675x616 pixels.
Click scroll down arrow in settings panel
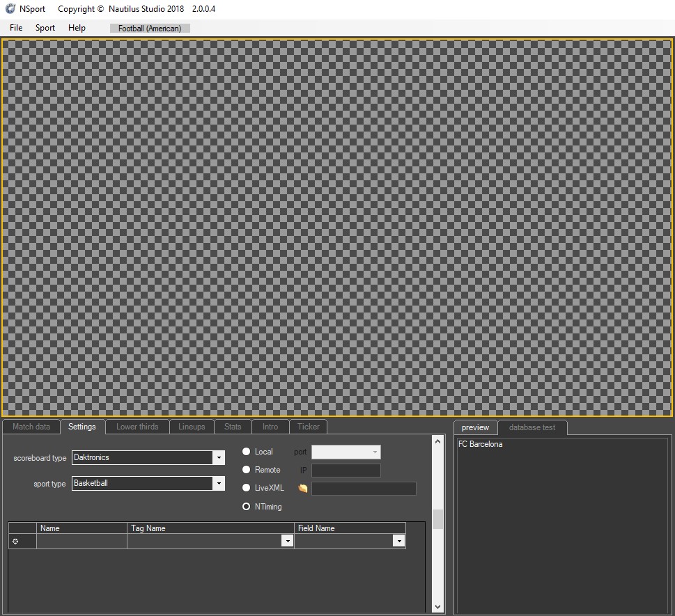coord(437,607)
